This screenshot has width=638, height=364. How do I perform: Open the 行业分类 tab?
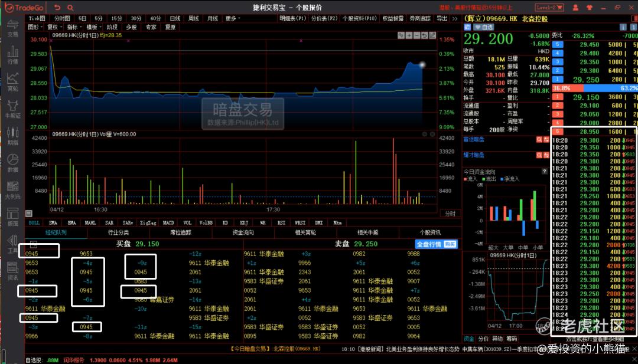(x=118, y=233)
